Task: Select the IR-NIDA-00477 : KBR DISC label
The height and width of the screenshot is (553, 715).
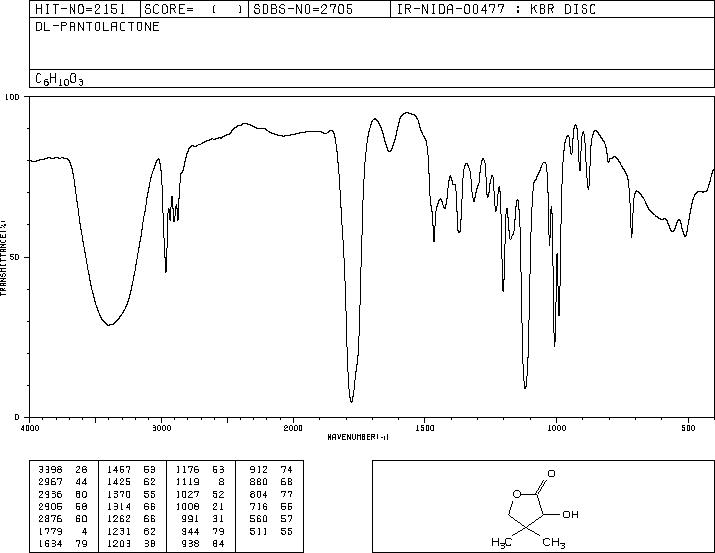Action: [x=496, y=9]
